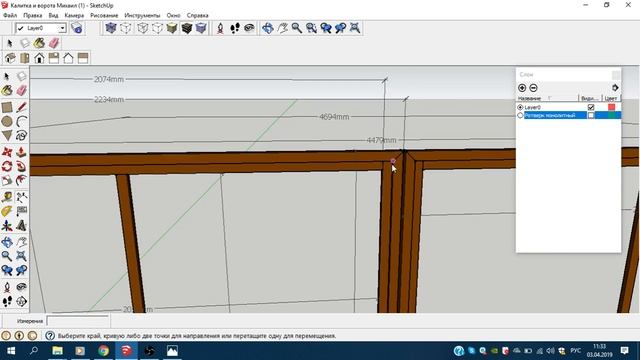Viewport: 640px width, 360px height.
Task: Switch to Top standard view
Action: [24, 58]
